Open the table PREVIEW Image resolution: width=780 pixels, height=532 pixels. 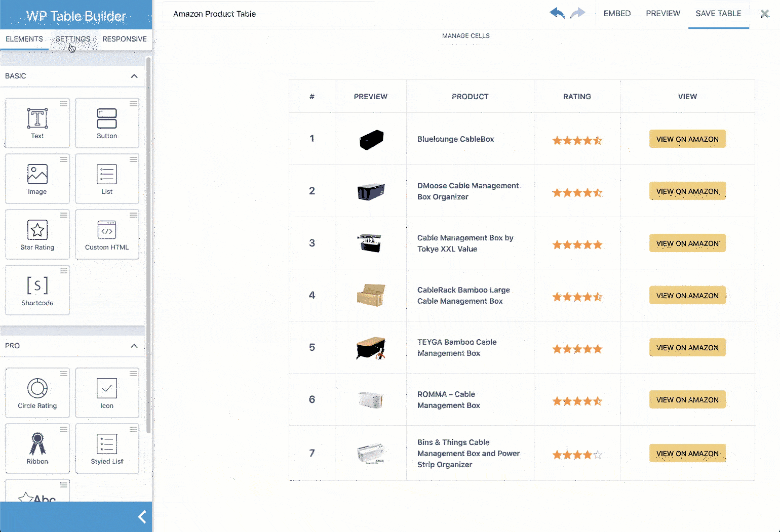pos(663,14)
